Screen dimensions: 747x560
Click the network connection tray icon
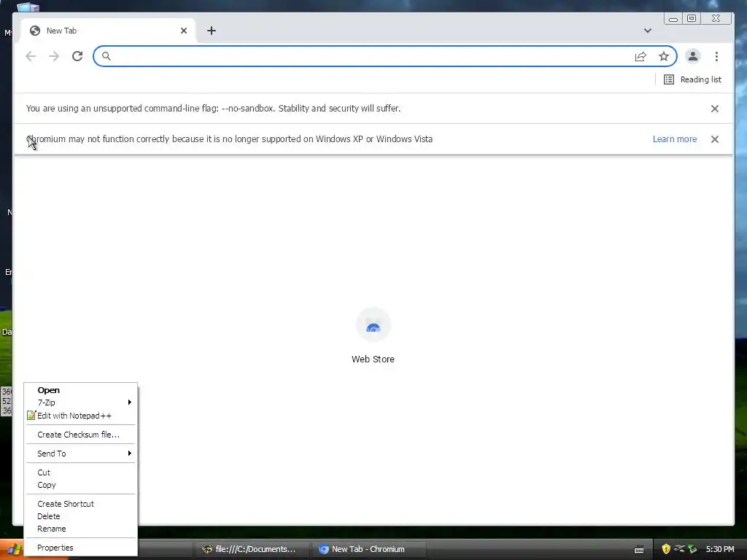click(679, 548)
